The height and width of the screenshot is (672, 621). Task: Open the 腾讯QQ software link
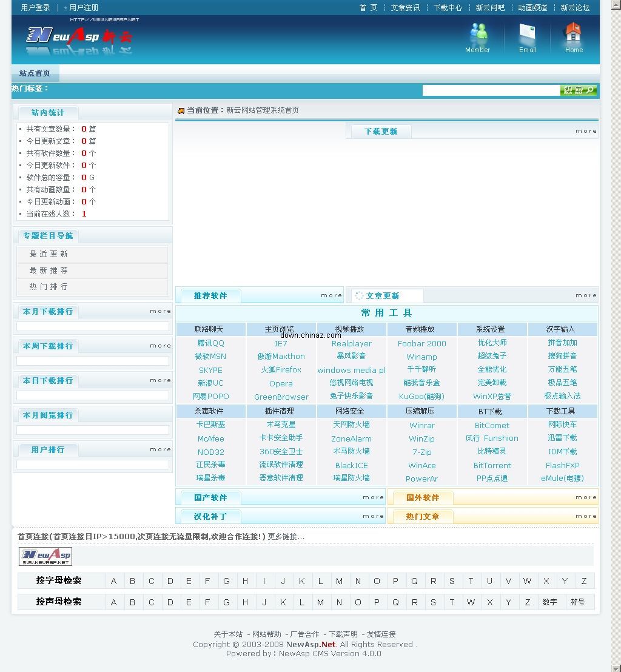coord(210,343)
